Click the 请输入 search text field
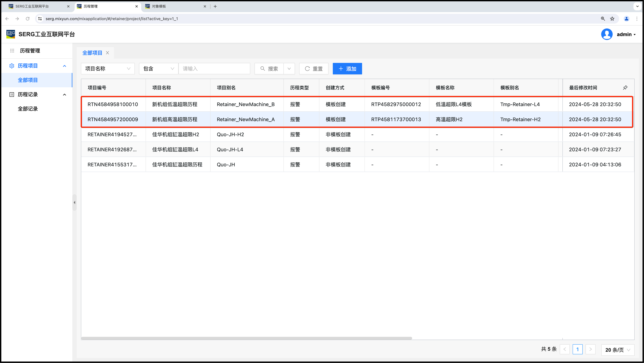 (214, 69)
